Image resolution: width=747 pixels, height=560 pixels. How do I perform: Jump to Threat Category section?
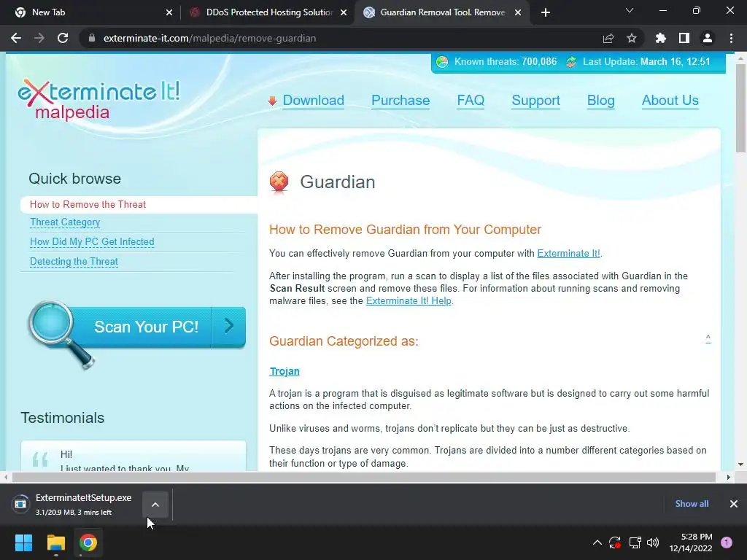[65, 222]
